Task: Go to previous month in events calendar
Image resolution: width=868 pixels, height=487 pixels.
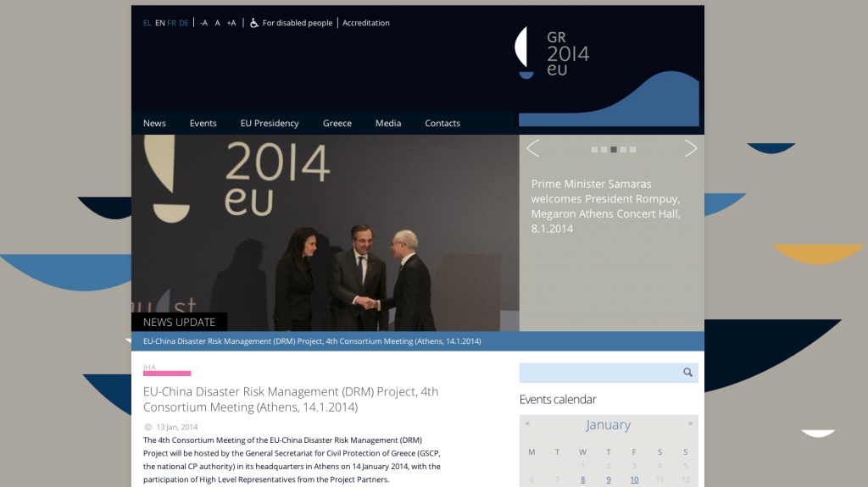Action: click(x=527, y=423)
